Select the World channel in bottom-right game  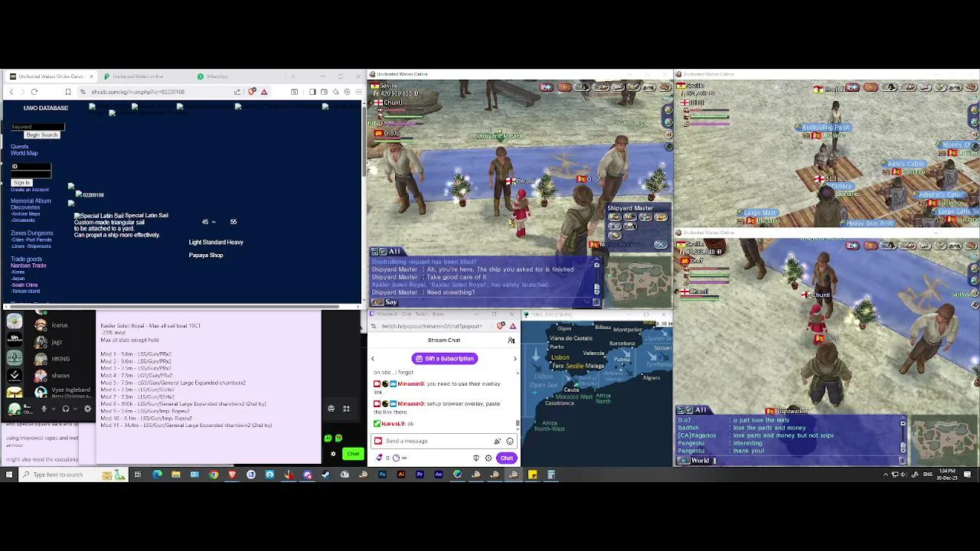click(x=694, y=461)
